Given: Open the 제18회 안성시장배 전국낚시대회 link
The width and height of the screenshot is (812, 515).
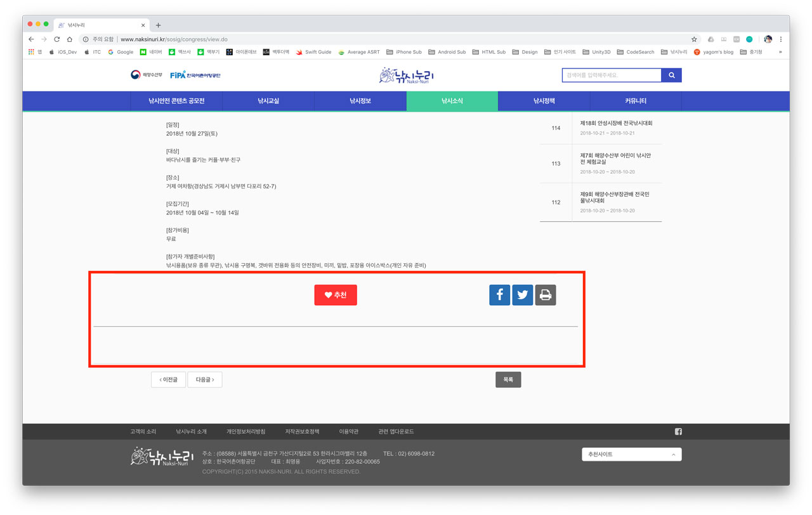Looking at the screenshot, I should click(x=616, y=123).
